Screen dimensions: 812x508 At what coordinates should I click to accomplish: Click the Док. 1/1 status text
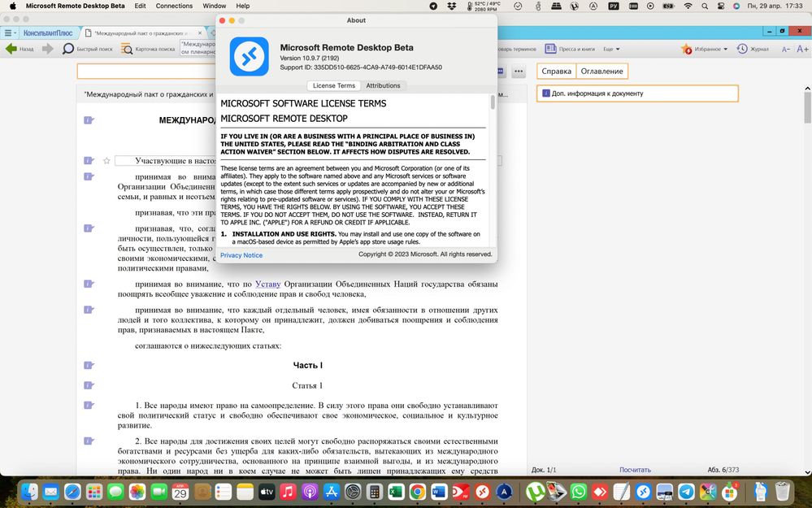point(544,470)
